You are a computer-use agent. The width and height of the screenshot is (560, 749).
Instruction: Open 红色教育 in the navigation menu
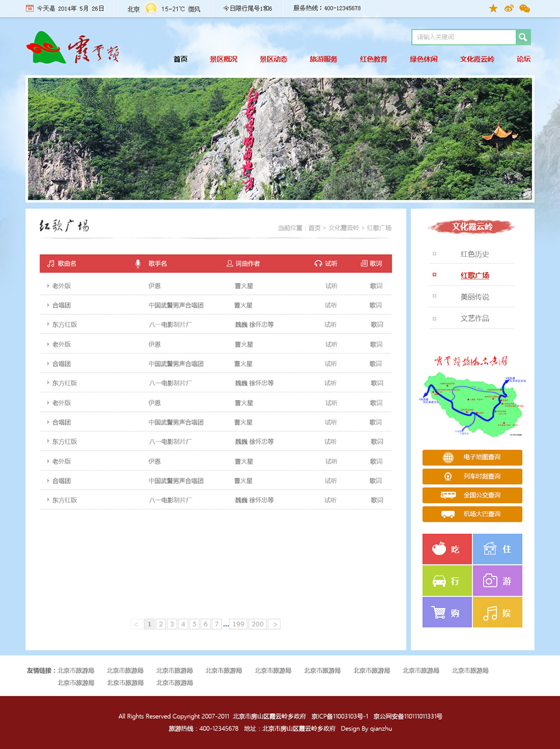coord(374,59)
